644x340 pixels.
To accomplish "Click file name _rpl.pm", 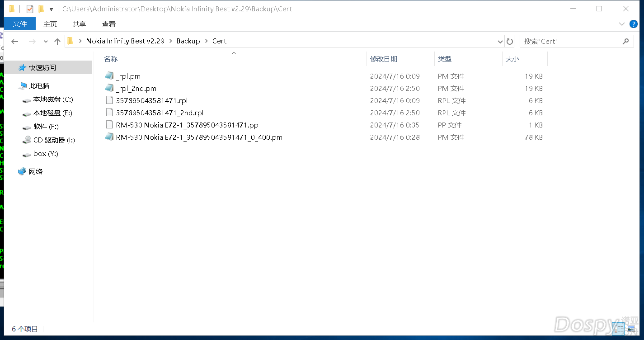I will [x=128, y=76].
